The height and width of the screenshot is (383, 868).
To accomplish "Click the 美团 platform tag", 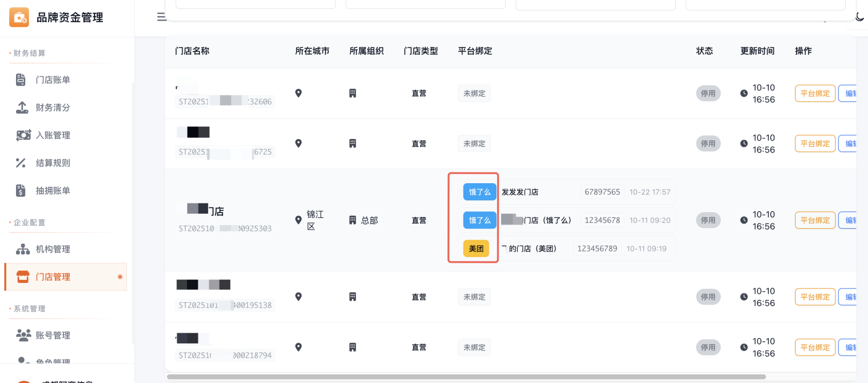I will coord(476,249).
